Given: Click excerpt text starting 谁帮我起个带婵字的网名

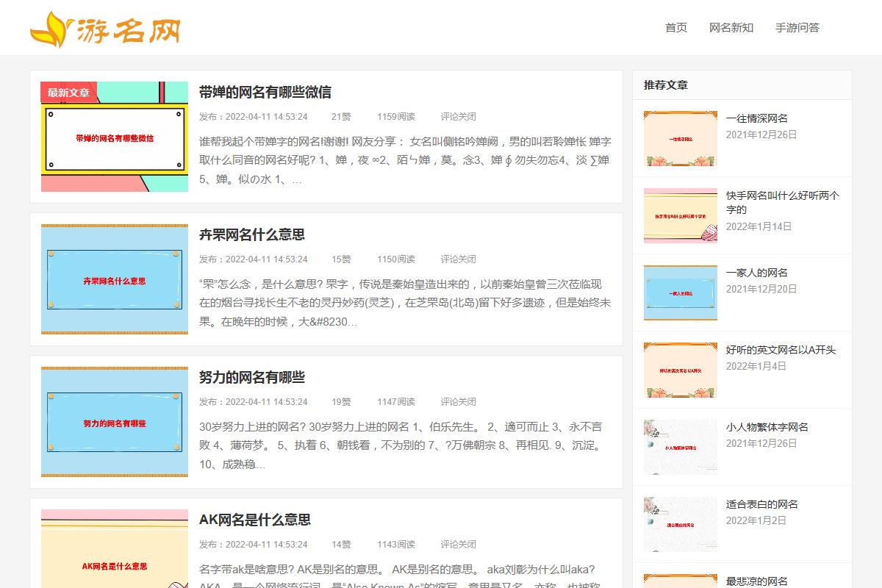Looking at the screenshot, I should coord(405,160).
